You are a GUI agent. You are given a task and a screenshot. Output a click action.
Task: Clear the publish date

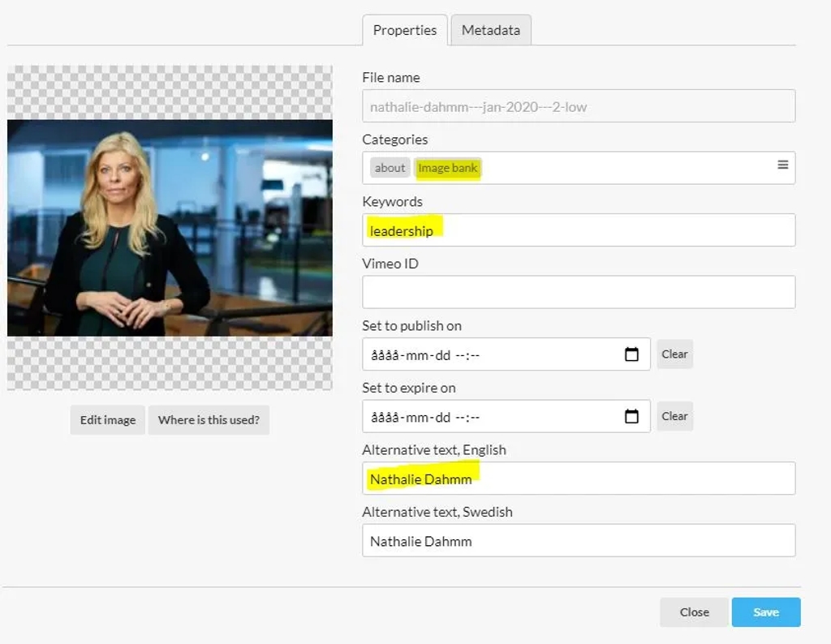tap(674, 354)
